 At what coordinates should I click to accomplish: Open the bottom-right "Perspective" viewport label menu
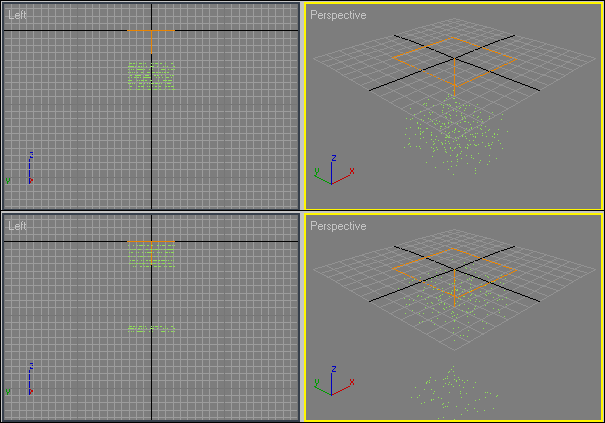338,227
